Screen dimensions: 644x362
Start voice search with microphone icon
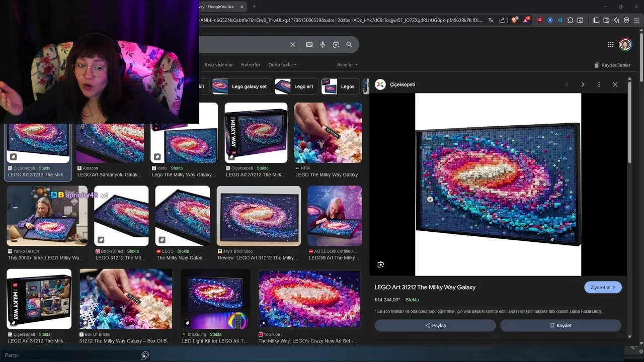click(x=323, y=45)
